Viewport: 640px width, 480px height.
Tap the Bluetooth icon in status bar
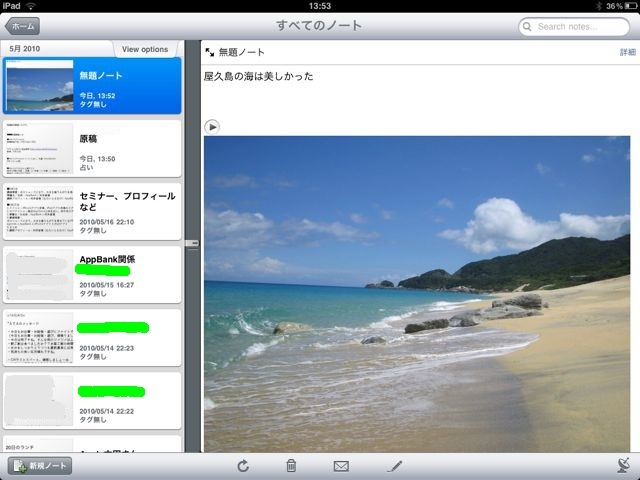[x=599, y=6]
